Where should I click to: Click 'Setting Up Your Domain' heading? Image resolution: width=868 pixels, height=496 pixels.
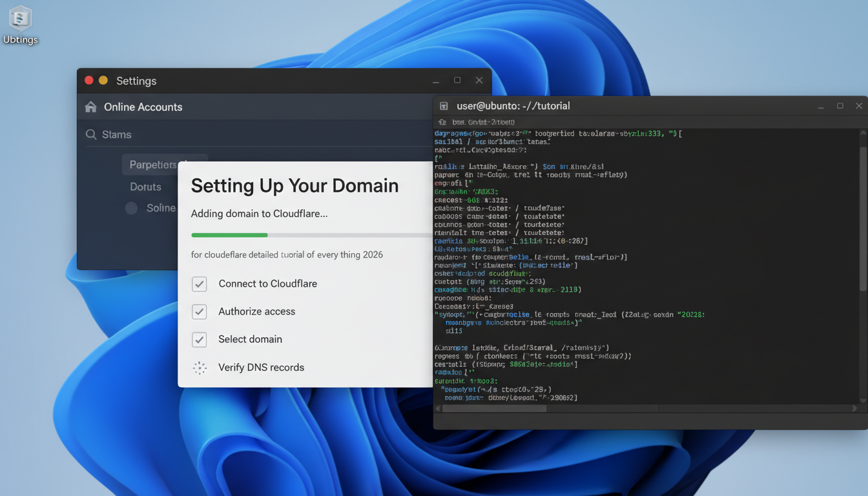tap(294, 185)
